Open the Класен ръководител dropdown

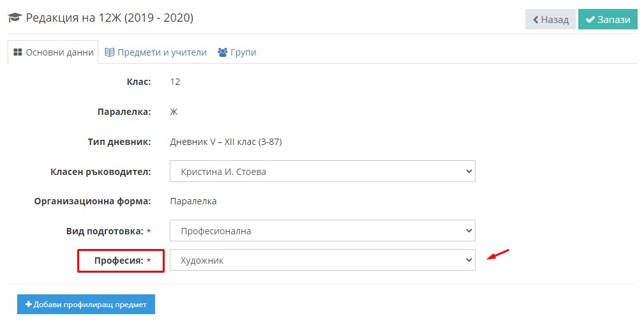(322, 171)
